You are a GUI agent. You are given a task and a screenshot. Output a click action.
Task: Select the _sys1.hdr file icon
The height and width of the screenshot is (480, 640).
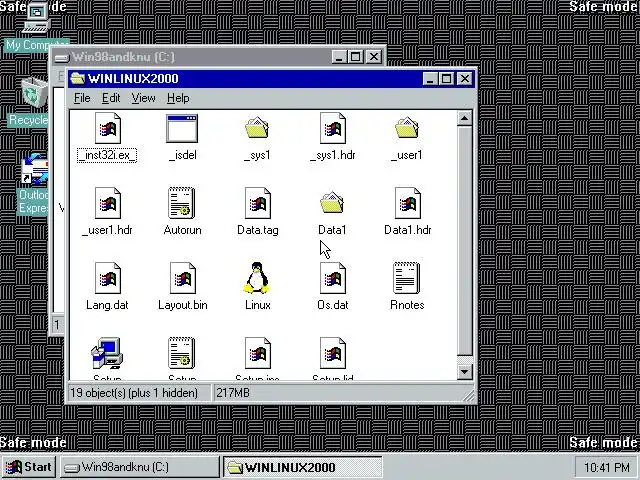(333, 129)
